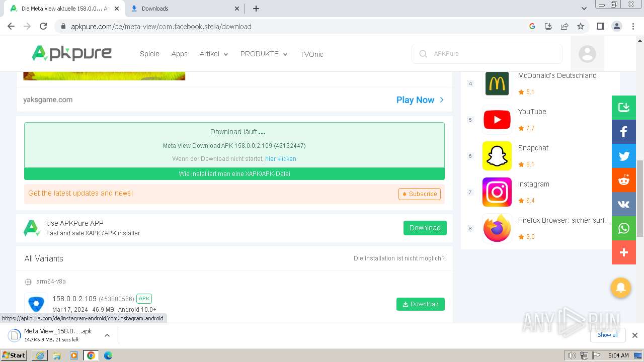Click Show all downloads button

pyautogui.click(x=608, y=335)
